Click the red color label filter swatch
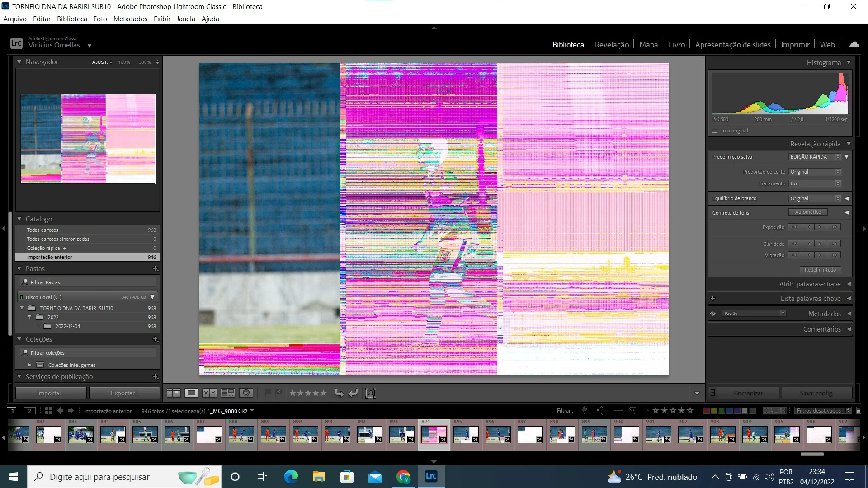 [706, 411]
